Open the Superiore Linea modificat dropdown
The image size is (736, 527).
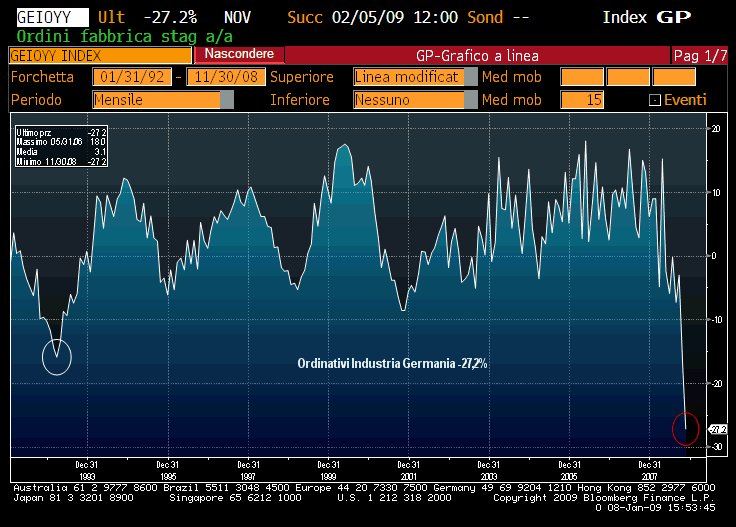click(415, 76)
